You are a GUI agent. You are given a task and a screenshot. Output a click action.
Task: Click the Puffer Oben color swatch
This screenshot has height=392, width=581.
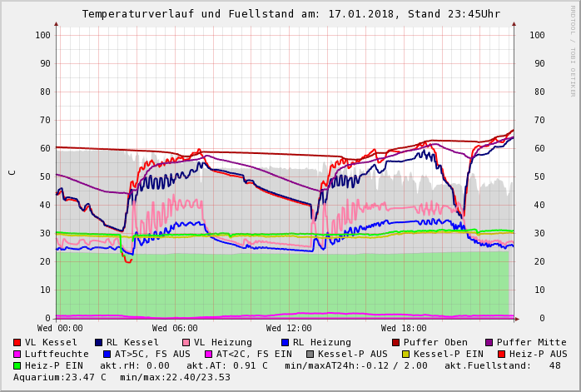pyautogui.click(x=396, y=342)
